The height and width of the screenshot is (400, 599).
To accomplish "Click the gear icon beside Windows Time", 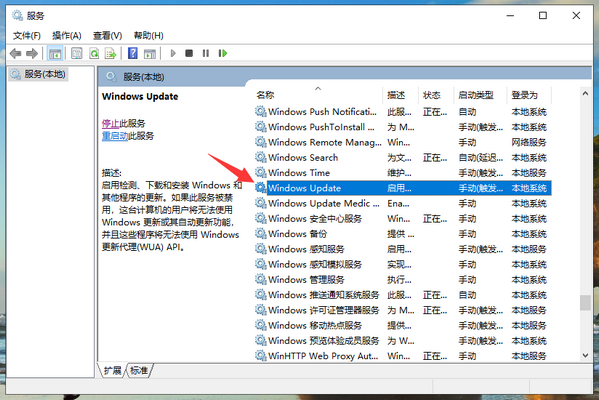I will point(261,172).
